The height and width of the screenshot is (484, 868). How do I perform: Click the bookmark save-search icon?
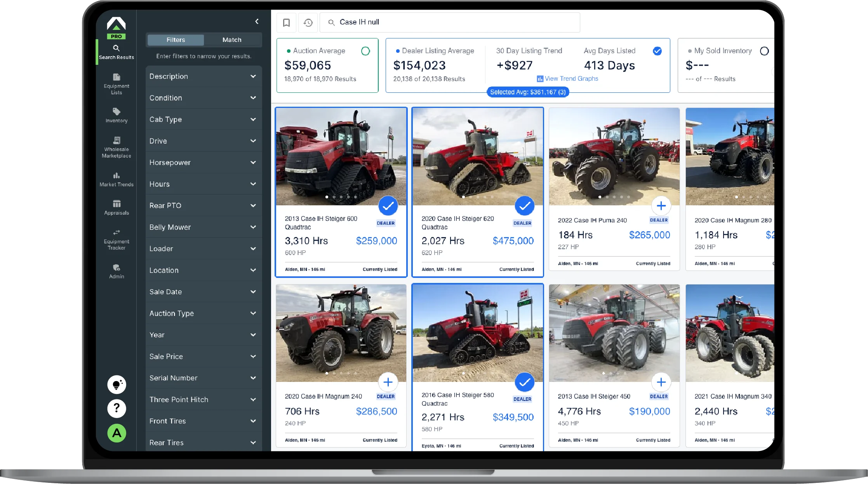pos(286,23)
